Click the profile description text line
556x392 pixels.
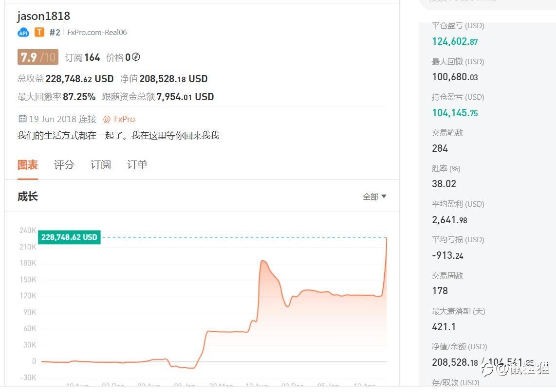pyautogui.click(x=118, y=136)
